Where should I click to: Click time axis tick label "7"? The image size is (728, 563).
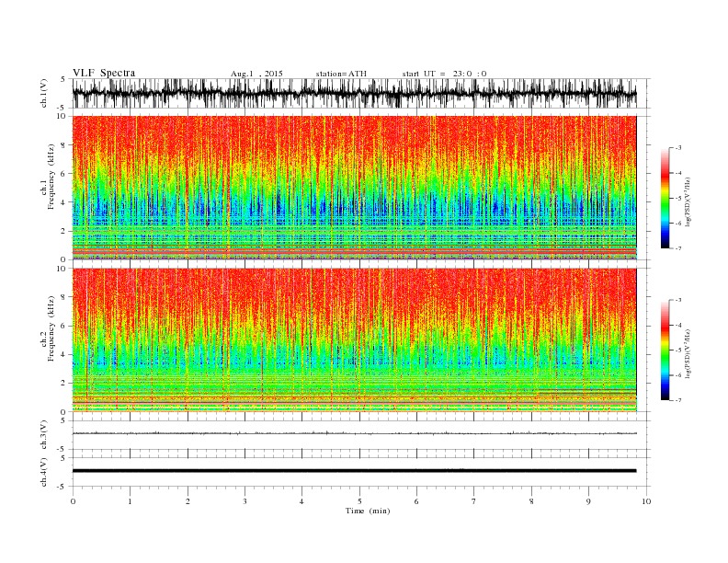pyautogui.click(x=474, y=501)
